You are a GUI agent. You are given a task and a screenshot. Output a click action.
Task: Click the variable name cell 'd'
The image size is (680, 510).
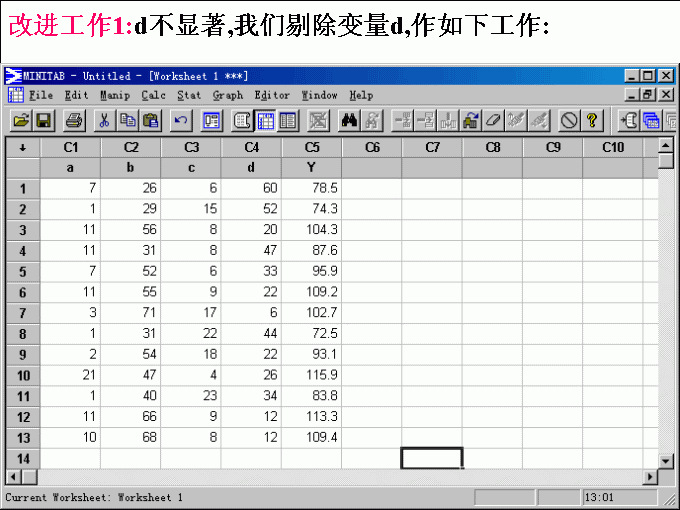pos(251,167)
